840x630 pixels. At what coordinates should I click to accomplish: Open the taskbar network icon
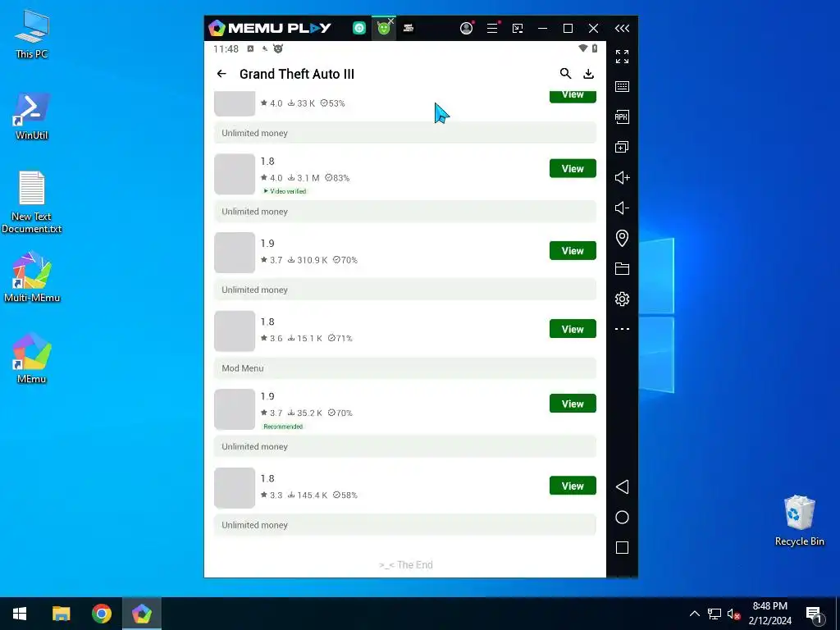coord(714,614)
